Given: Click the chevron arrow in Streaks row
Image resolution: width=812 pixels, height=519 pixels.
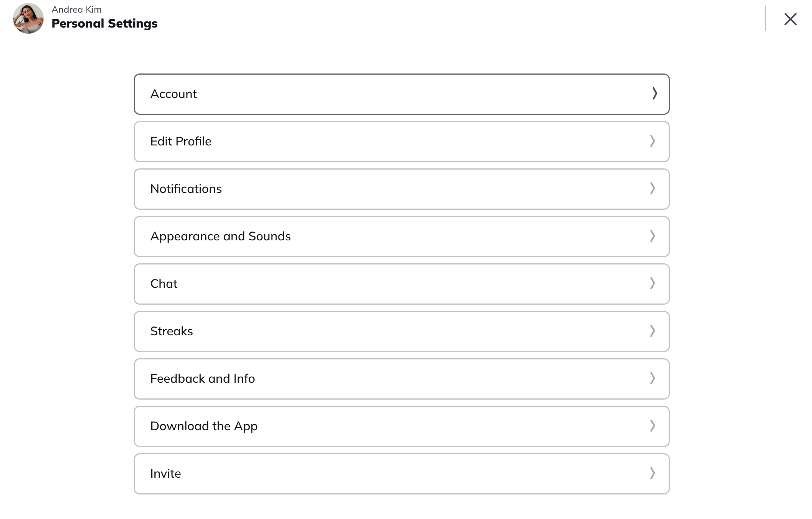Looking at the screenshot, I should 652,331.
